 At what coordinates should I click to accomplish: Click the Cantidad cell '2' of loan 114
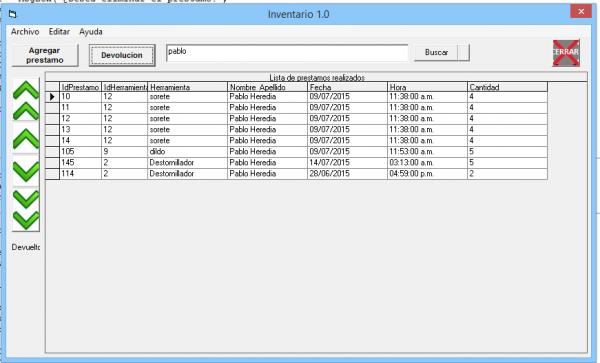point(507,174)
